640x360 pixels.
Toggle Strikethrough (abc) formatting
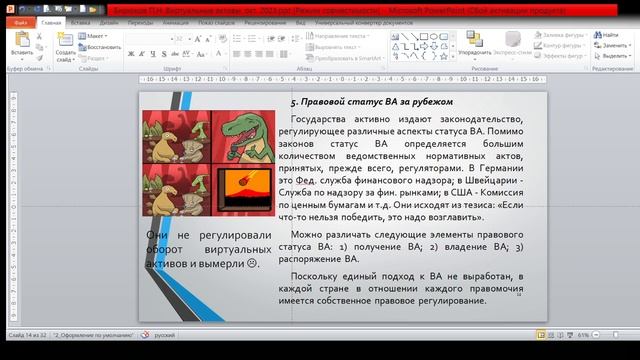point(175,54)
